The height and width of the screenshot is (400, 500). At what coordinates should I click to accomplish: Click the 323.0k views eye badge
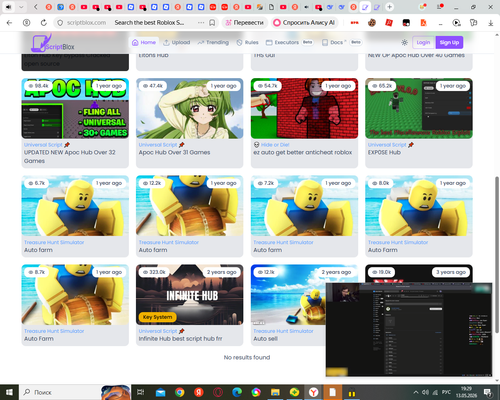(154, 272)
